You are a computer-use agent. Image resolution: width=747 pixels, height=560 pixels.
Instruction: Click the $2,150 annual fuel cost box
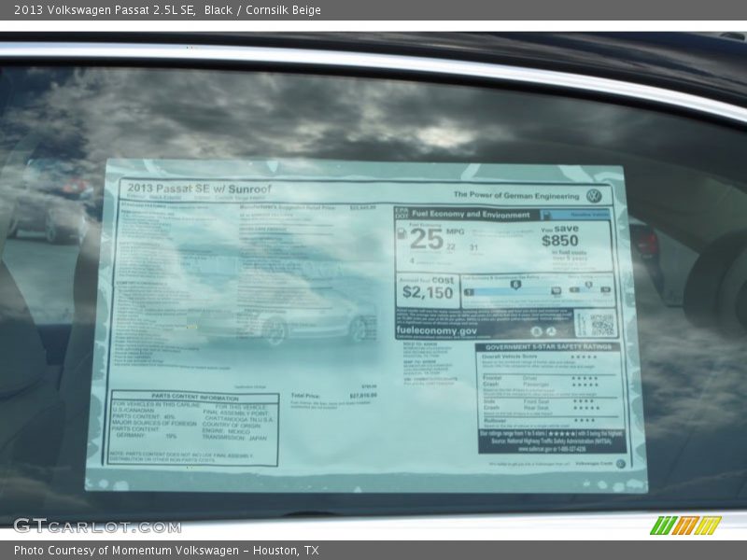(427, 291)
